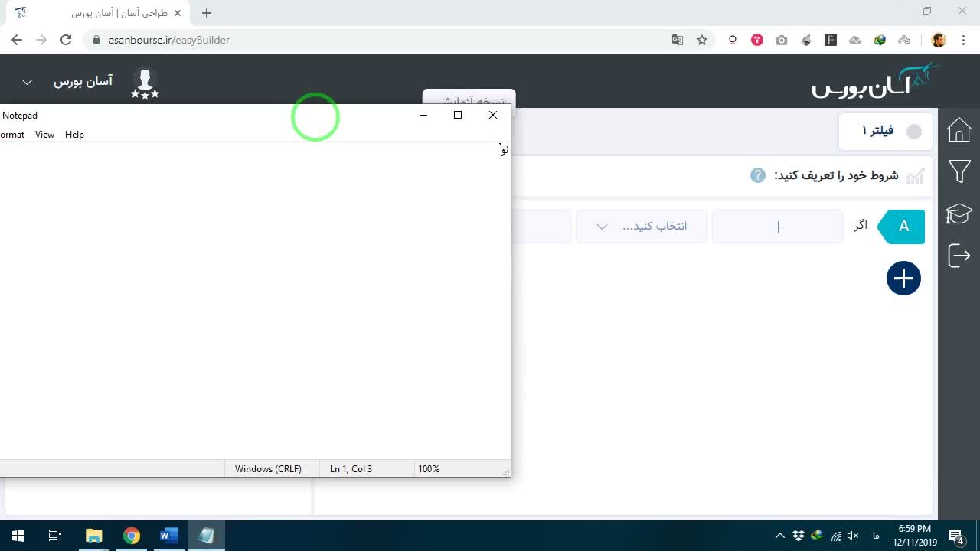Click the camera extension icon in Chrome
This screenshot has width=980, height=551.
click(782, 40)
